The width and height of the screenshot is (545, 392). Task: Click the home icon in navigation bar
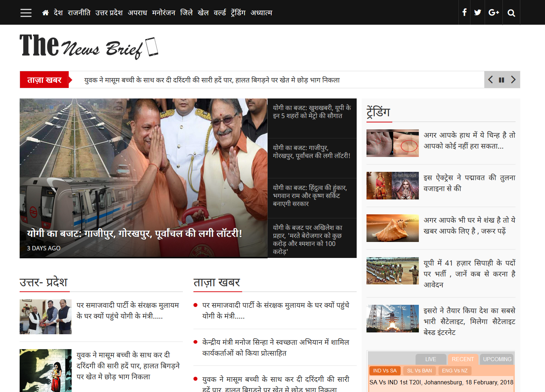[45, 13]
